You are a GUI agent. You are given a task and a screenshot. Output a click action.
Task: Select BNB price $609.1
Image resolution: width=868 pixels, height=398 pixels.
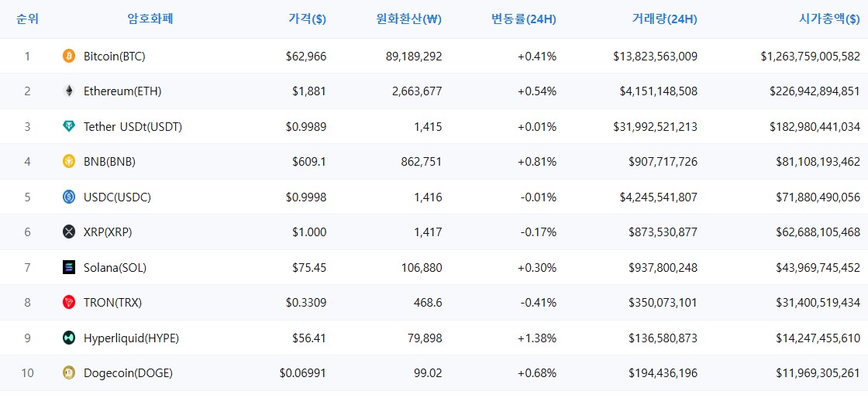[309, 162]
